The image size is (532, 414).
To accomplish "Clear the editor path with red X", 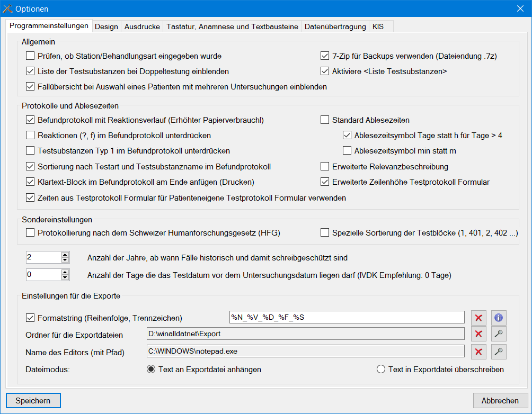I will (x=478, y=352).
